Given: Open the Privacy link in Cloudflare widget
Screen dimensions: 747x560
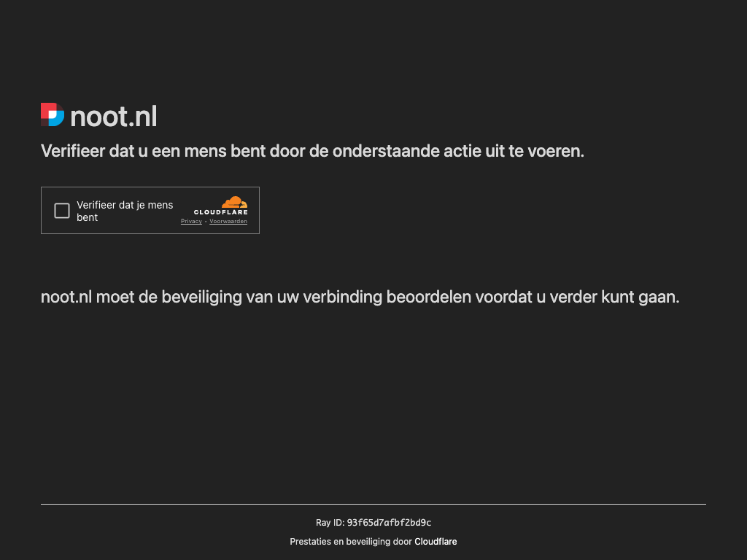Looking at the screenshot, I should (x=191, y=222).
